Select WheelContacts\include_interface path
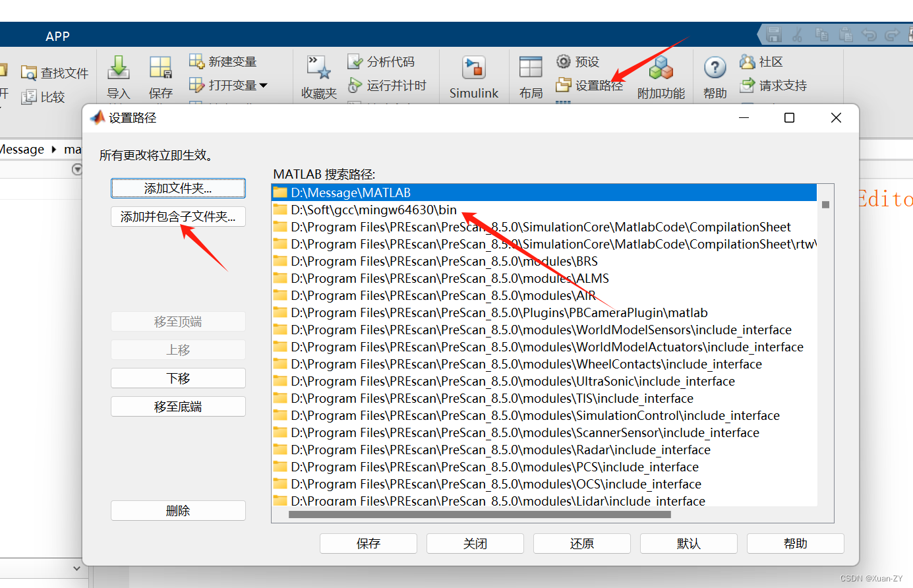The width and height of the screenshot is (913, 588). pos(545,364)
